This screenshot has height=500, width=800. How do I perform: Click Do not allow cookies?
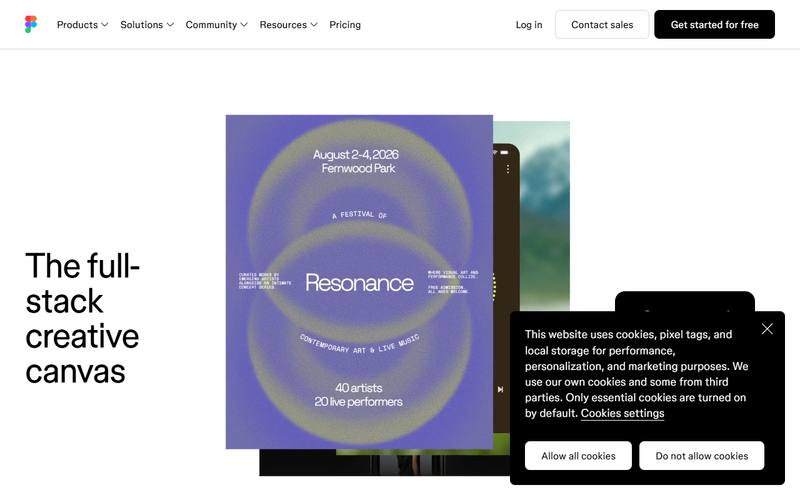click(x=702, y=456)
